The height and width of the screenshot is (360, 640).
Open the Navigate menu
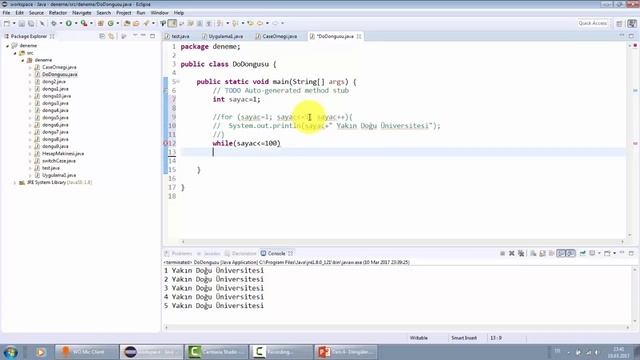[82, 13]
